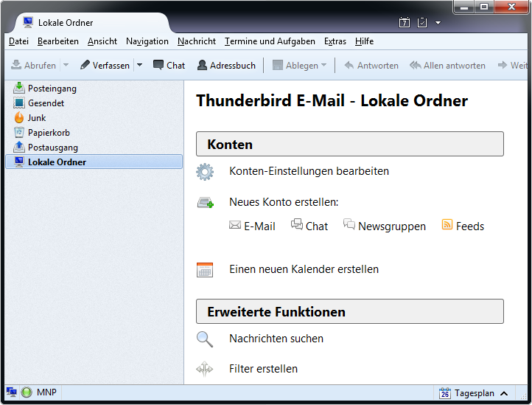Open the Adressbuch address book
Viewport: 532px width, 405px height.
226,66
